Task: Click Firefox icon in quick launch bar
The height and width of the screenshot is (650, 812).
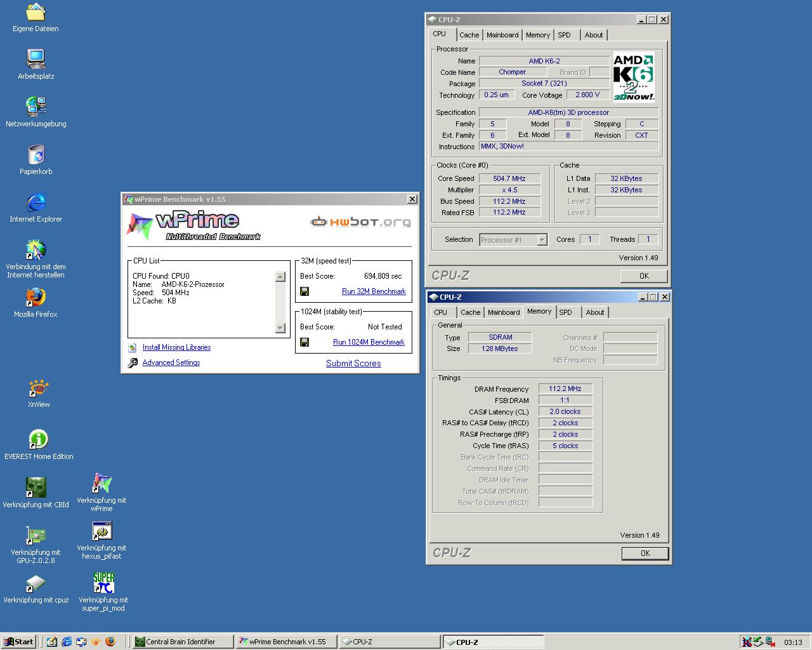Action: click(x=110, y=642)
